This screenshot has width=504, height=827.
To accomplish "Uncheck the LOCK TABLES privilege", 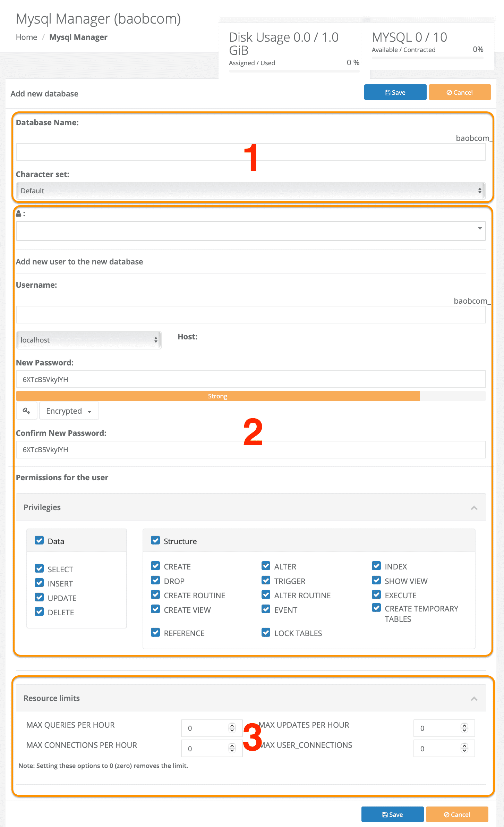I will coord(266,633).
